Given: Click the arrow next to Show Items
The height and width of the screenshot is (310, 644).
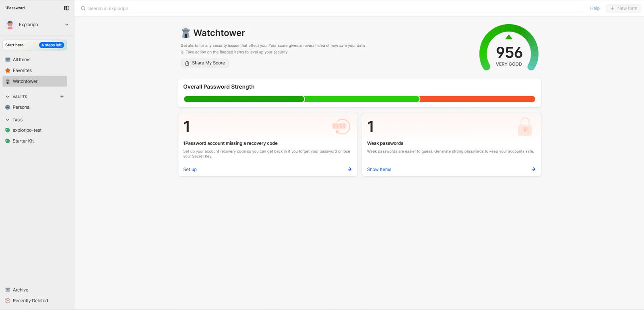Looking at the screenshot, I should (x=533, y=169).
